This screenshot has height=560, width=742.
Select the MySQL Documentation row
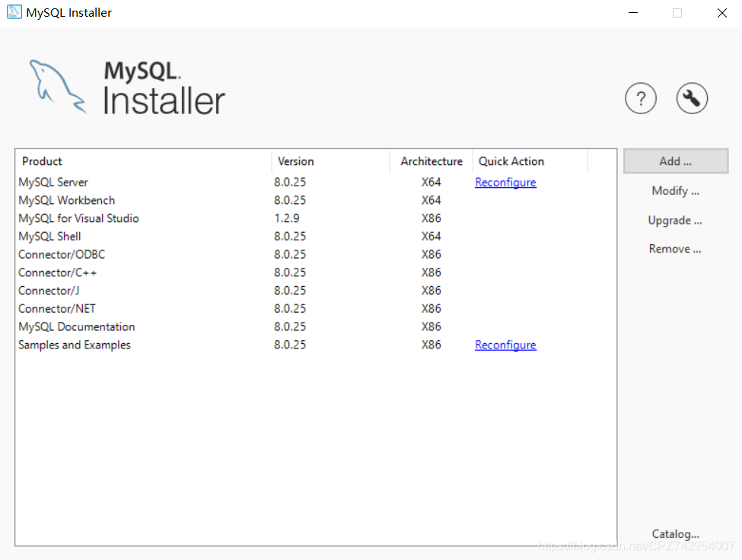coord(316,327)
